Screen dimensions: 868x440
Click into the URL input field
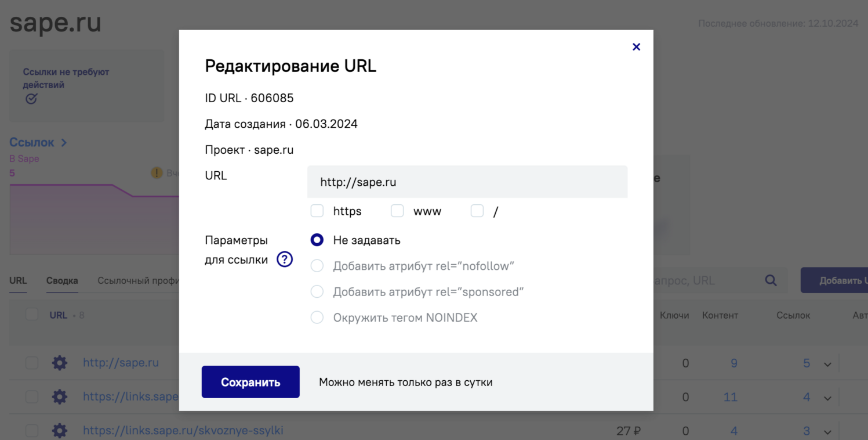click(467, 182)
